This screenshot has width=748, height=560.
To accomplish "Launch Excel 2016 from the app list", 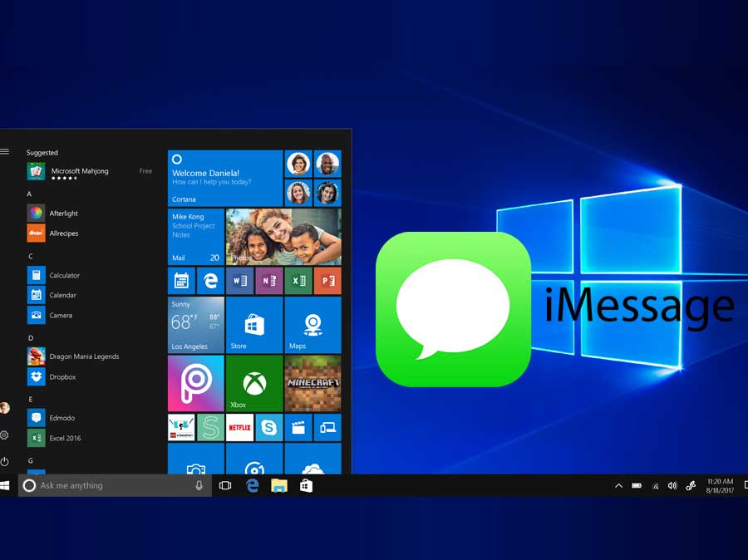I will [65, 438].
